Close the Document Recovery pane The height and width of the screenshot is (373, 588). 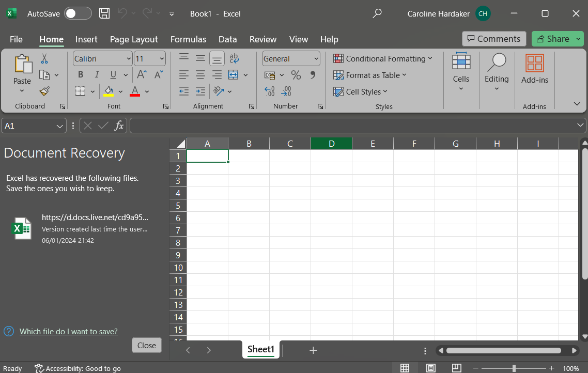pos(147,345)
